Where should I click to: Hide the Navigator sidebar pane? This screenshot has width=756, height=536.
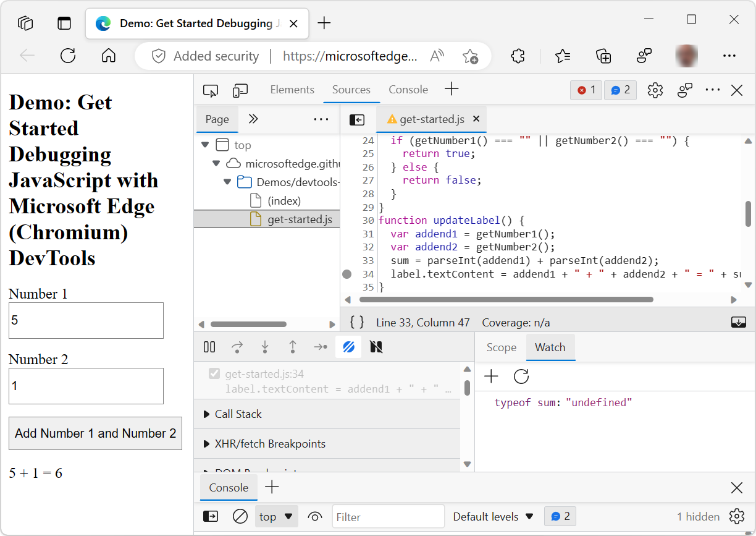357,120
